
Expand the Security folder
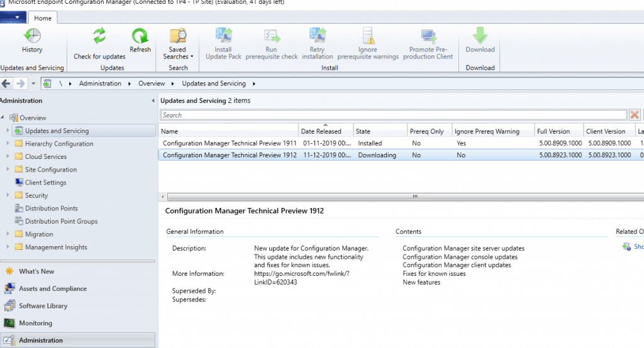[x=8, y=195]
